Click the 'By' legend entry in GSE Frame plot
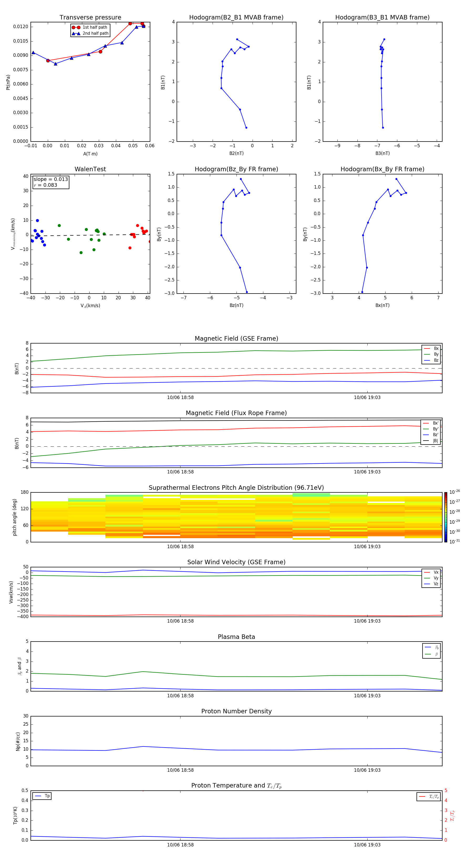Screen dimensions: 473x868 (x=431, y=355)
